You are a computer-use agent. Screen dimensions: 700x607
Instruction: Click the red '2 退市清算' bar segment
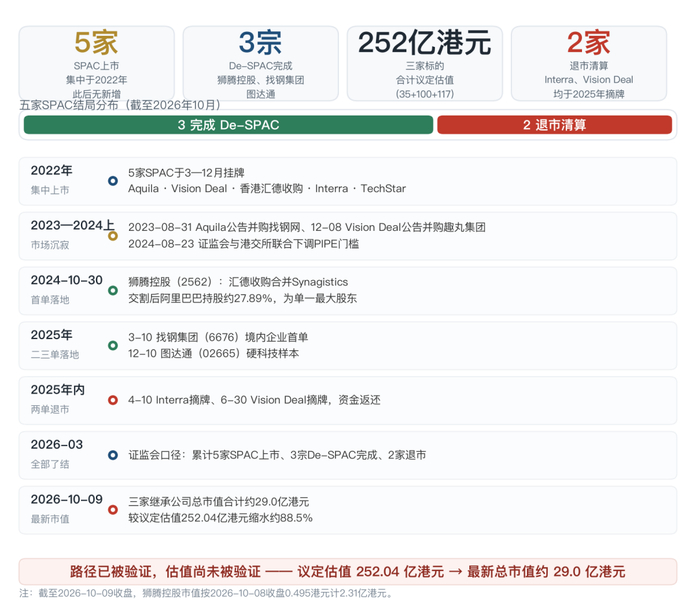coord(554,125)
